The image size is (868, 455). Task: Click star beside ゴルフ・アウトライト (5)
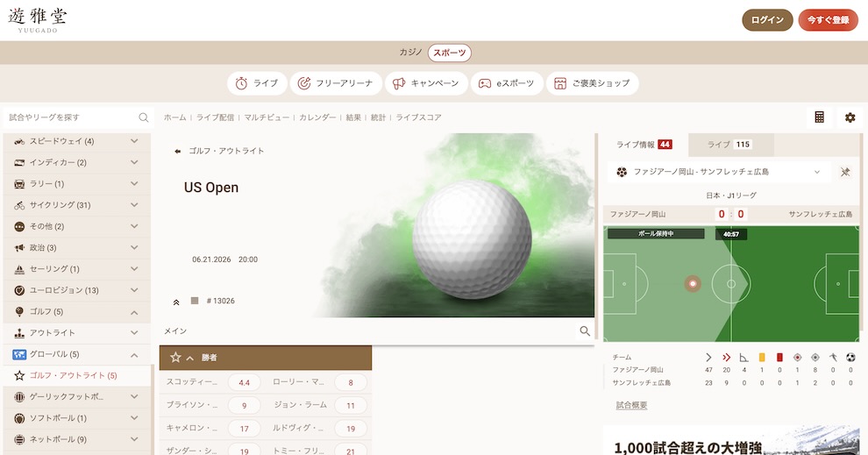pyautogui.click(x=19, y=375)
